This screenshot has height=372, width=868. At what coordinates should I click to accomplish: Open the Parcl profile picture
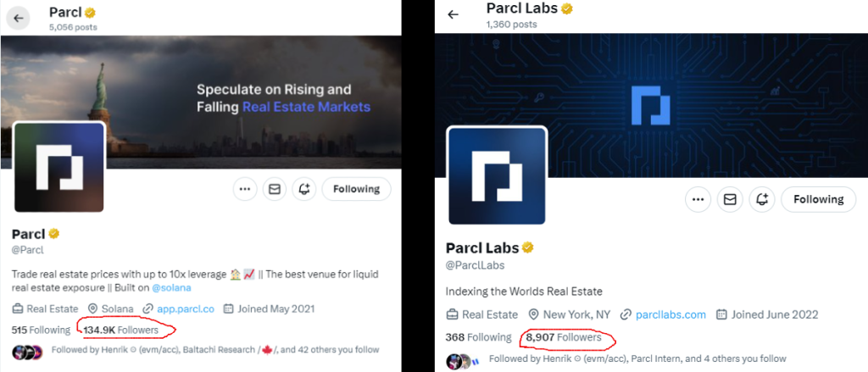point(59,168)
